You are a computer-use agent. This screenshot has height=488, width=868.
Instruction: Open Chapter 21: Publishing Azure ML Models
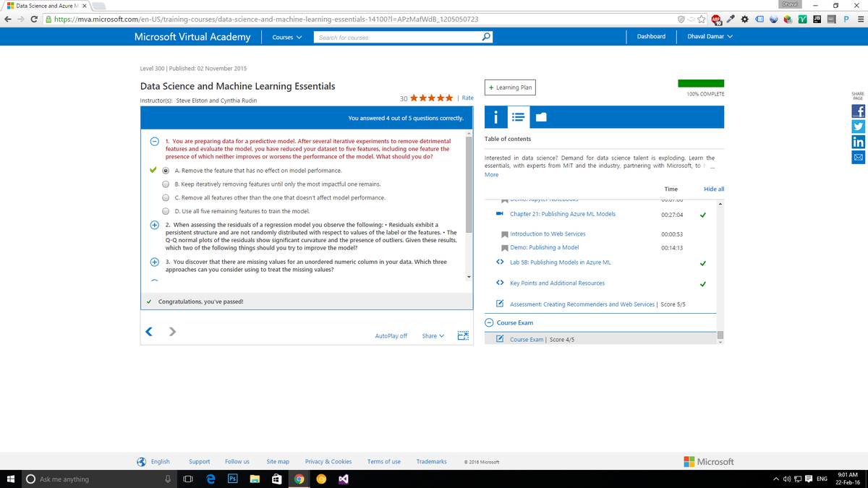[563, 214]
